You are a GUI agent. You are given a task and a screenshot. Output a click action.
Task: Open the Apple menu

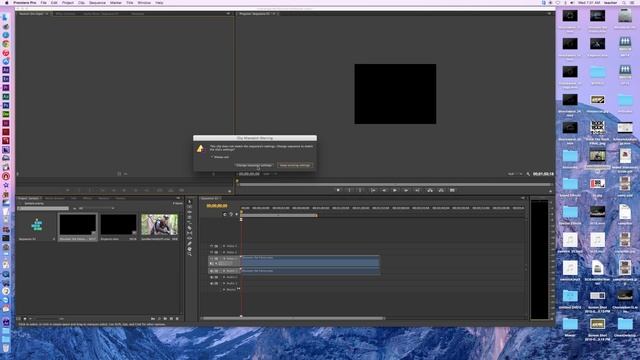[7, 2]
